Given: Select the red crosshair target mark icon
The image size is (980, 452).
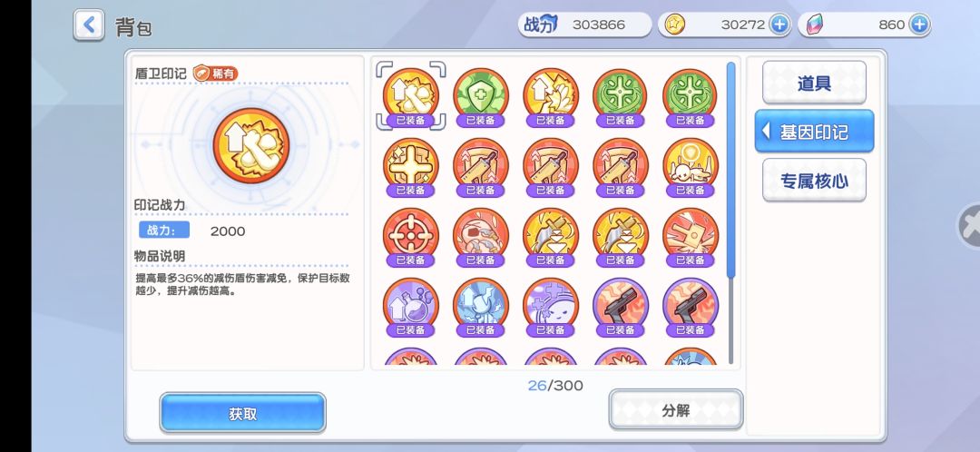Looking at the screenshot, I should (411, 237).
